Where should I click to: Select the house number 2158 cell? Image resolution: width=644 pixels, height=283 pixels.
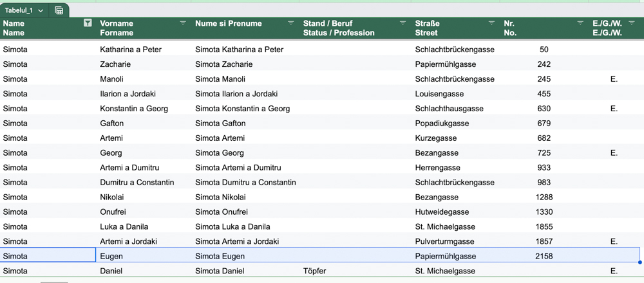tap(544, 257)
